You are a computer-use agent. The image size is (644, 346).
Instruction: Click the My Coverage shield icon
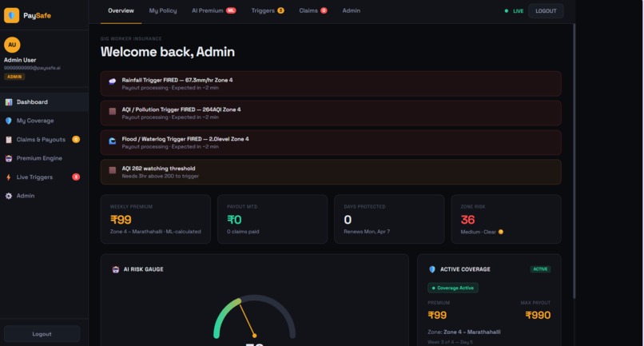[9, 121]
